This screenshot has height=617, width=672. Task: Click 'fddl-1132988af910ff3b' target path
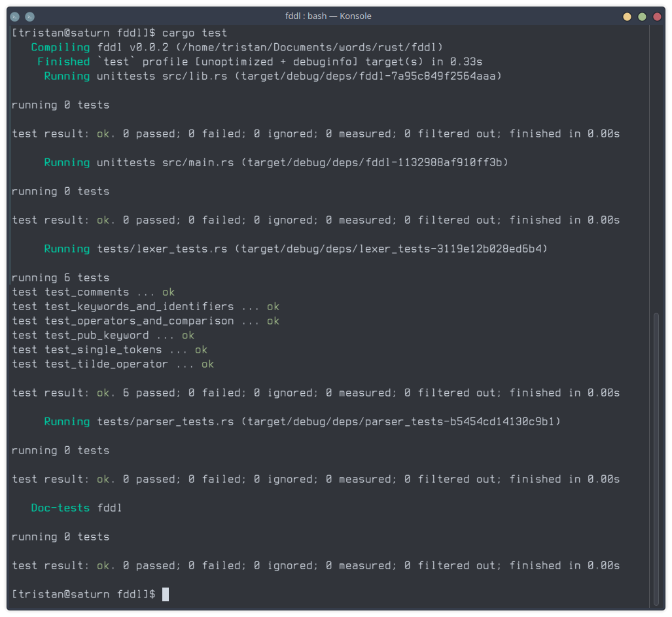(434, 162)
